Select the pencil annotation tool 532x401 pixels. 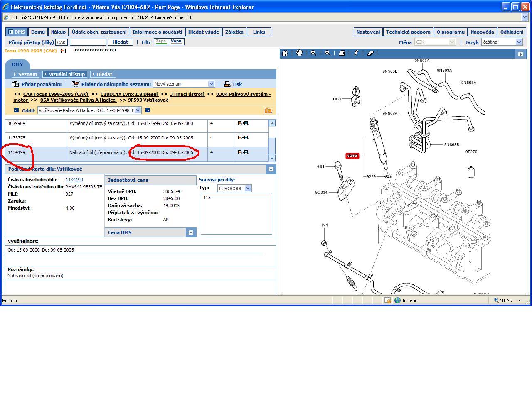click(x=356, y=53)
